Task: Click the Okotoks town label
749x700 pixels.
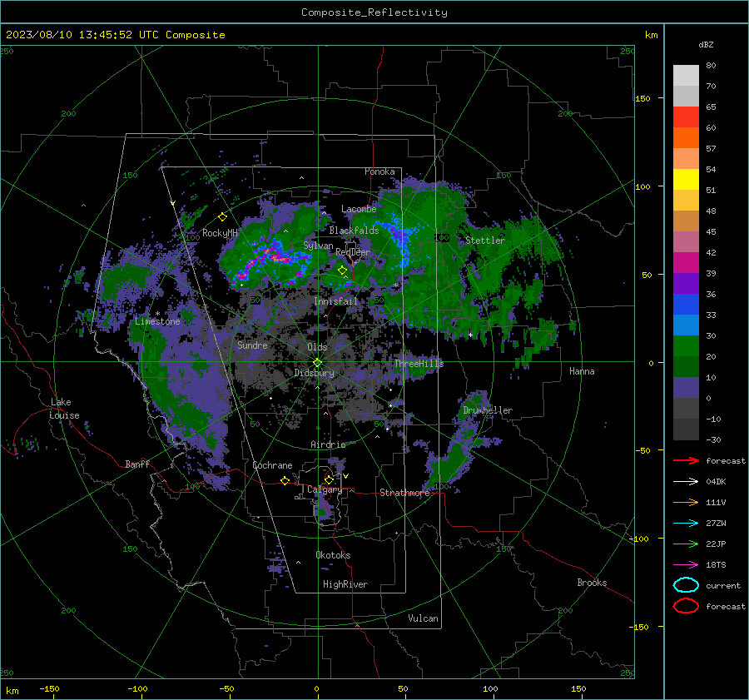Action: pyautogui.click(x=333, y=555)
